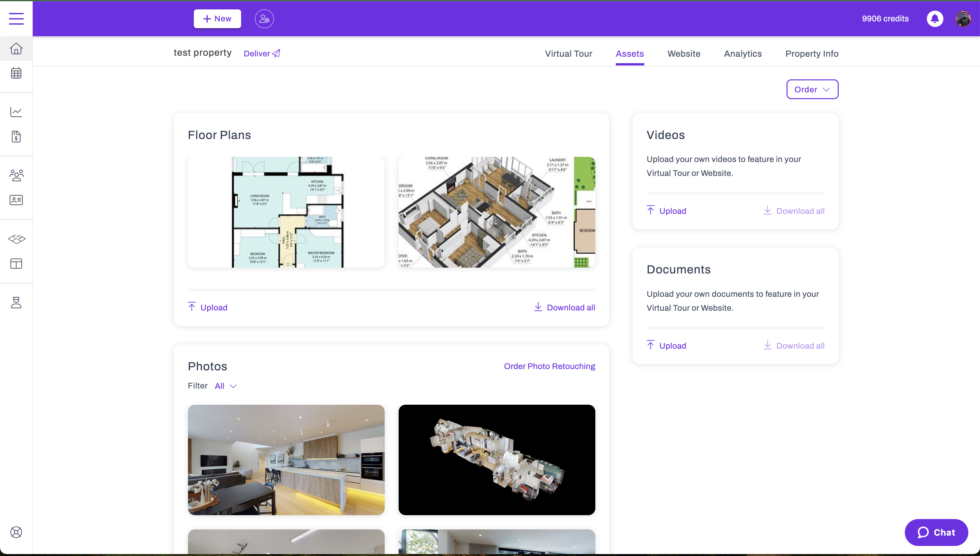Download all videos
The image size is (980, 556).
pyautogui.click(x=794, y=211)
